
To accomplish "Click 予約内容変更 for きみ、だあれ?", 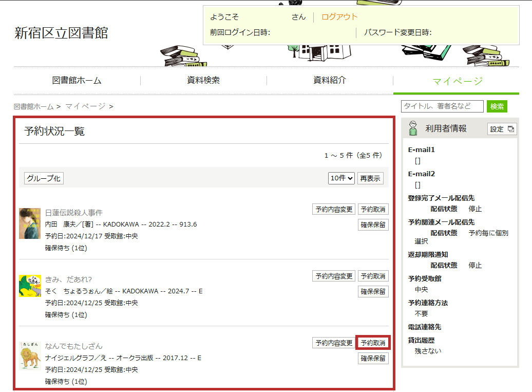I will coord(334,276).
